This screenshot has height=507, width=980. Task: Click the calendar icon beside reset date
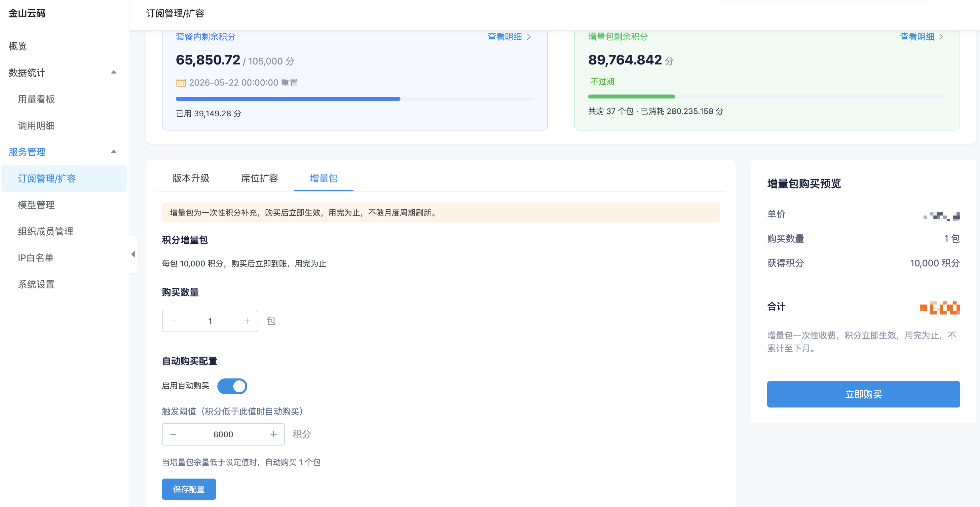[x=181, y=83]
